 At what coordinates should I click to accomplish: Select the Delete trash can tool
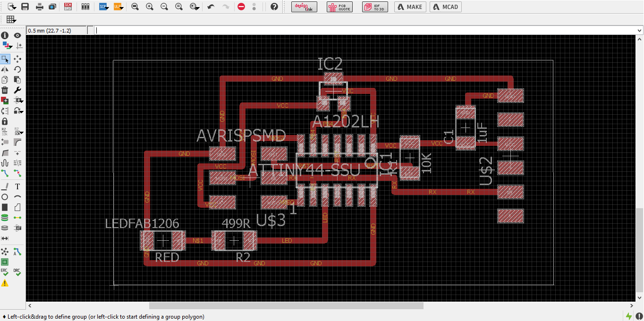(x=5, y=90)
